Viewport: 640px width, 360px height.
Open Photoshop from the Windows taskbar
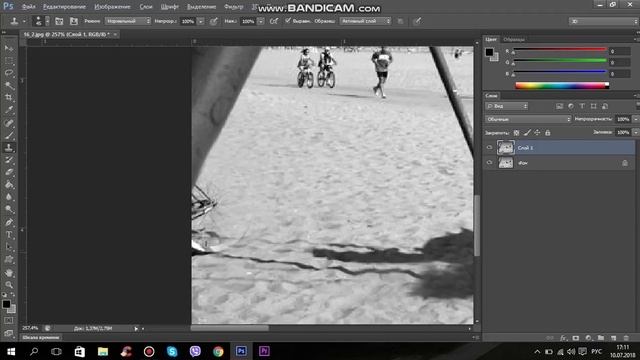tap(241, 351)
